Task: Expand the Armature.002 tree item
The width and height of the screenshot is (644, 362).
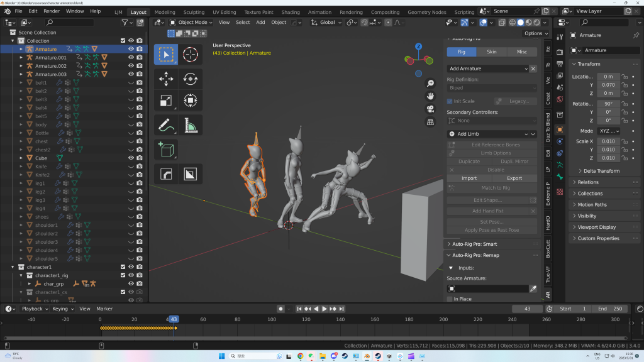Action: click(21, 65)
